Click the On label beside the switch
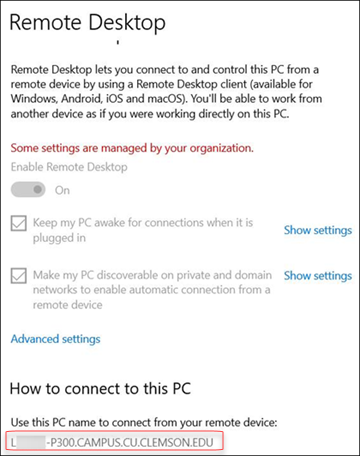 [x=62, y=190]
